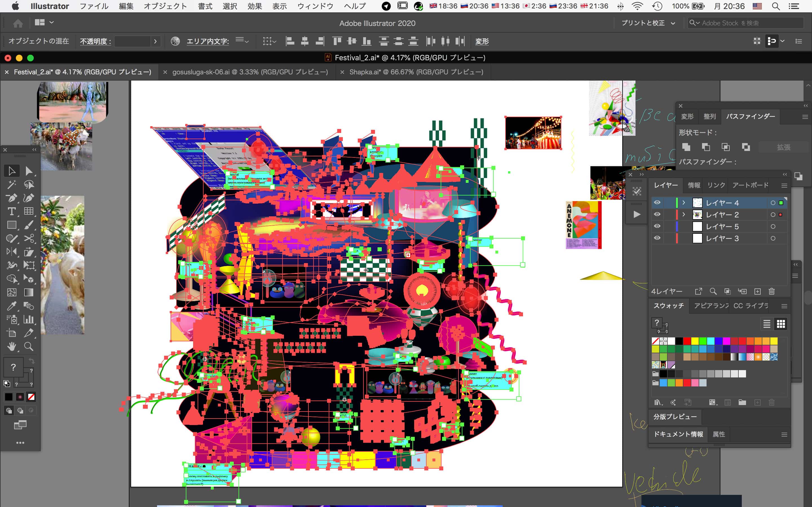Select the Type tool in toolbar

pos(11,211)
